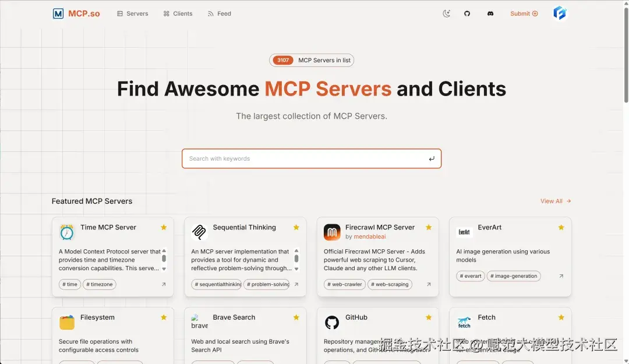Open the user avatar in header
This screenshot has width=629, height=364.
[x=560, y=13]
